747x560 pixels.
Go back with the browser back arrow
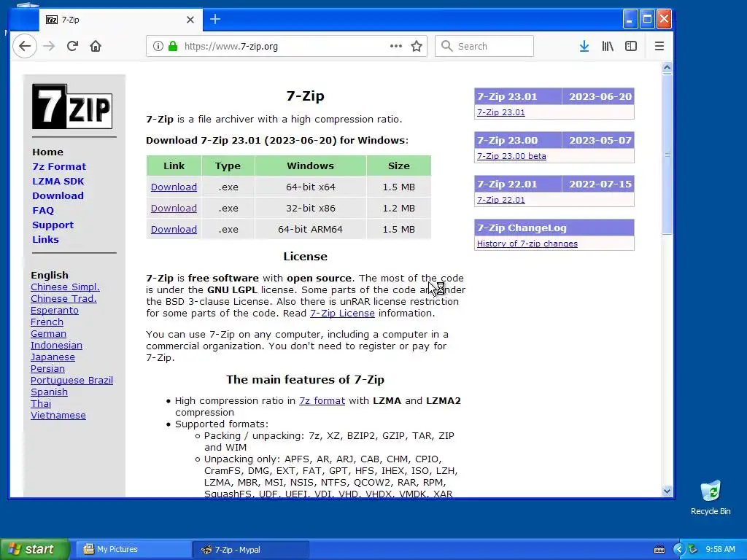click(x=25, y=46)
